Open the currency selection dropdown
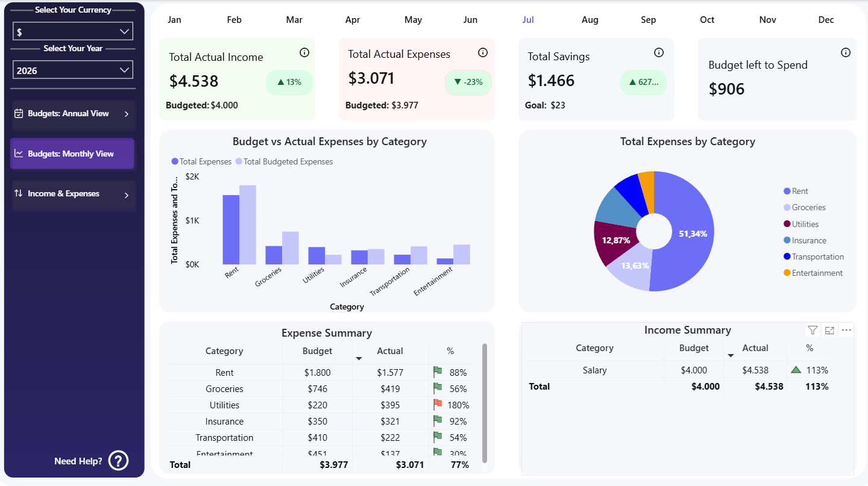The image size is (868, 486). [73, 31]
